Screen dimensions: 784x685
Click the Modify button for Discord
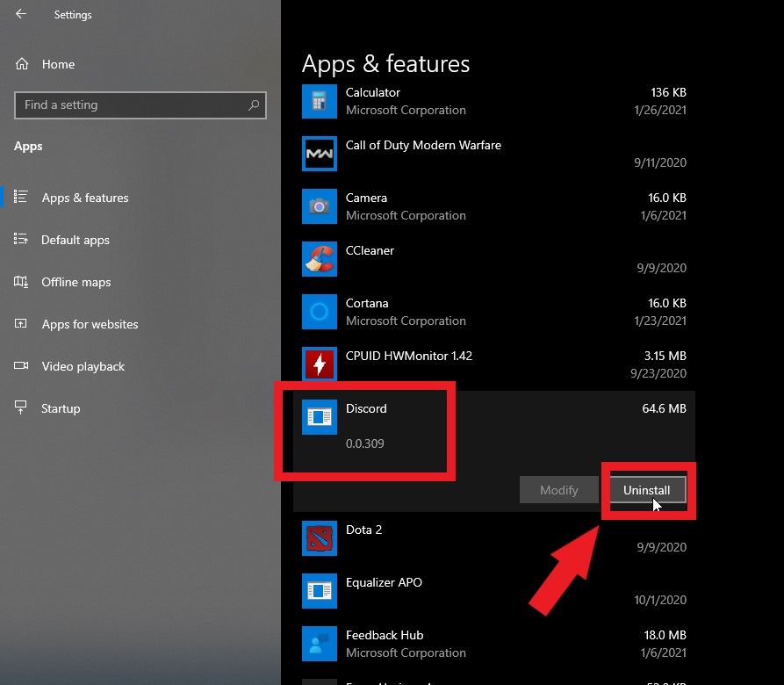pyautogui.click(x=559, y=490)
